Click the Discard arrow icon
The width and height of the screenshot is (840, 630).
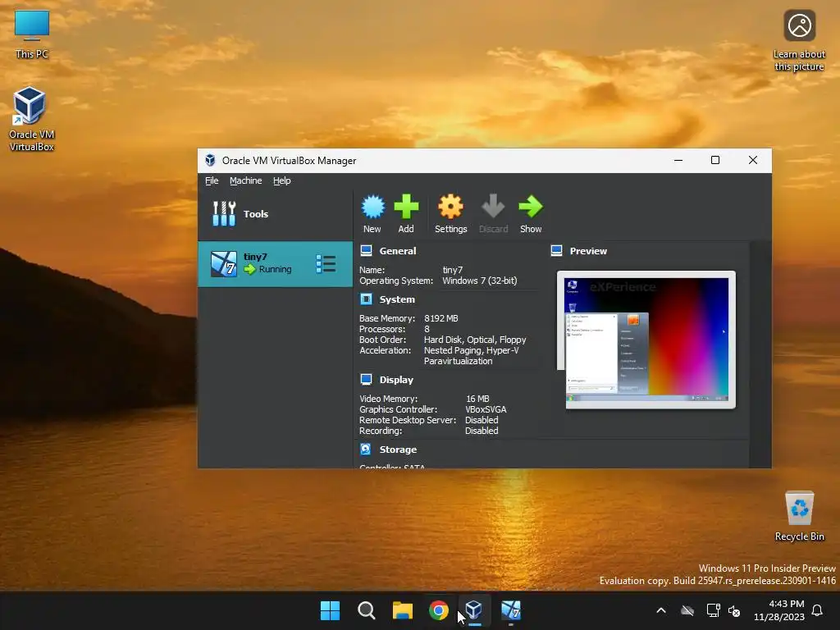coord(493,207)
